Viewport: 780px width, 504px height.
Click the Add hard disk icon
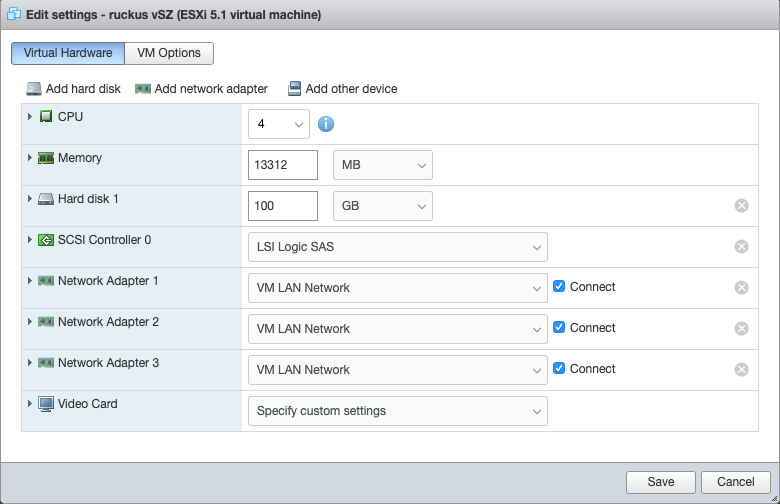[x=34, y=89]
